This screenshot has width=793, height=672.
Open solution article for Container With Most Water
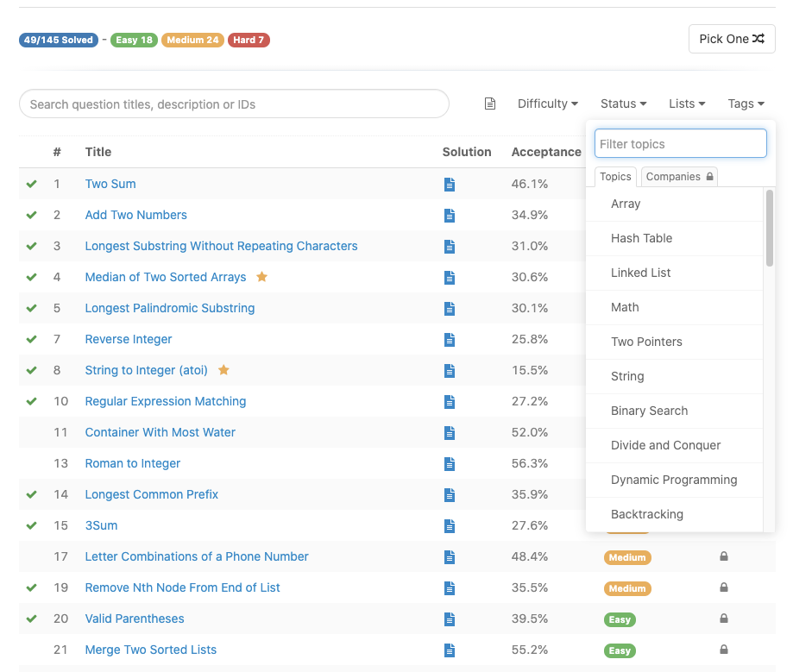(449, 433)
